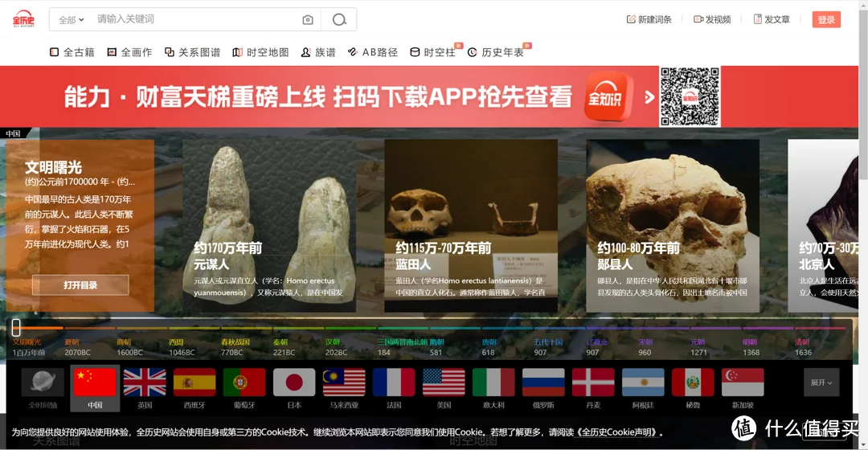Open the 全历史Cookie声明 link
Screen dimensions: 868x450
pos(617,432)
